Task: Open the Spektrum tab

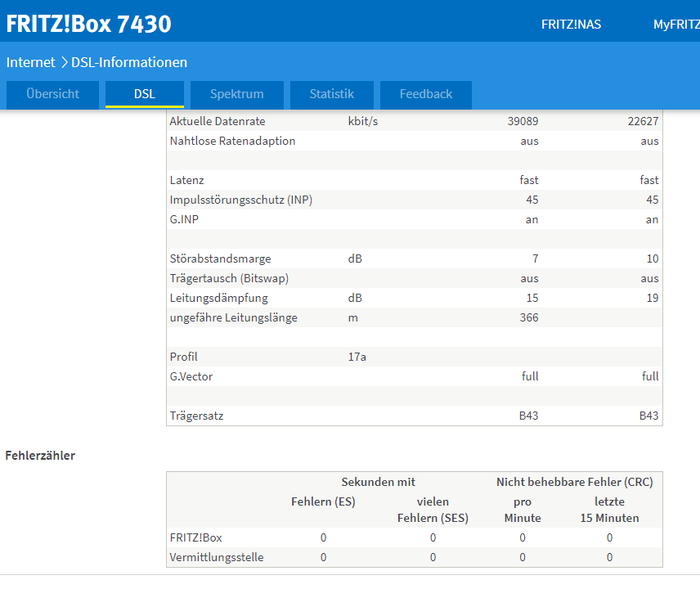Action: 236,94
